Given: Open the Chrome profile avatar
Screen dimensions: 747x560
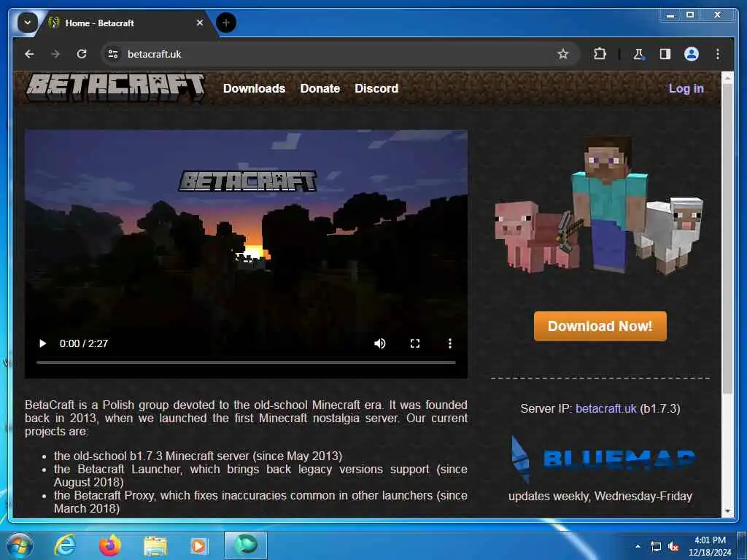Looking at the screenshot, I should (x=692, y=54).
